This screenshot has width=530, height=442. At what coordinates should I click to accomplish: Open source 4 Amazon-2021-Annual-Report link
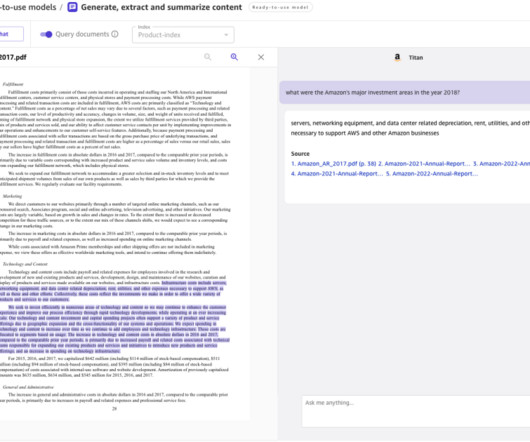click(x=337, y=174)
